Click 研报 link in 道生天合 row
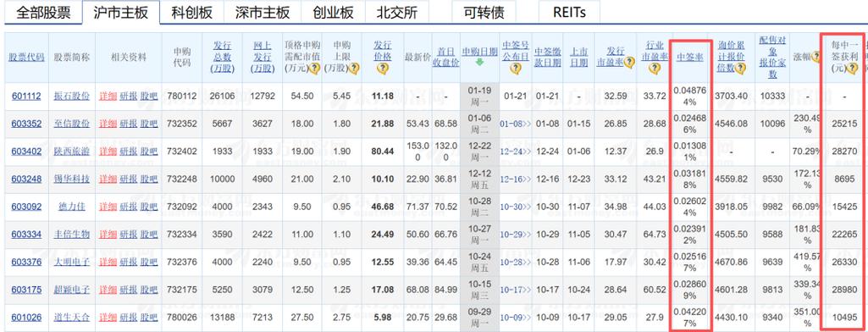The width and height of the screenshot is (868, 332). point(129,318)
